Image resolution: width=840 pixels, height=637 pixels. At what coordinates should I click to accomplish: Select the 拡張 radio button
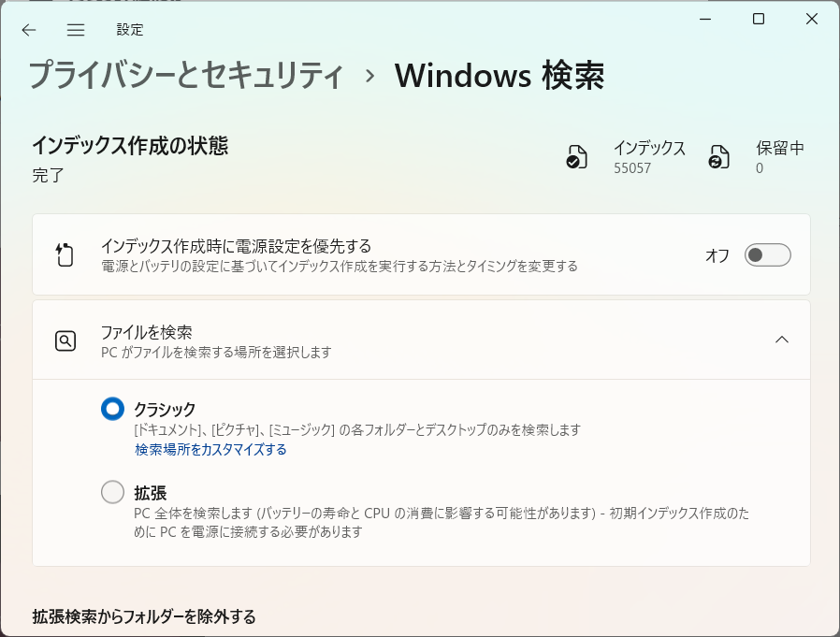(x=112, y=492)
